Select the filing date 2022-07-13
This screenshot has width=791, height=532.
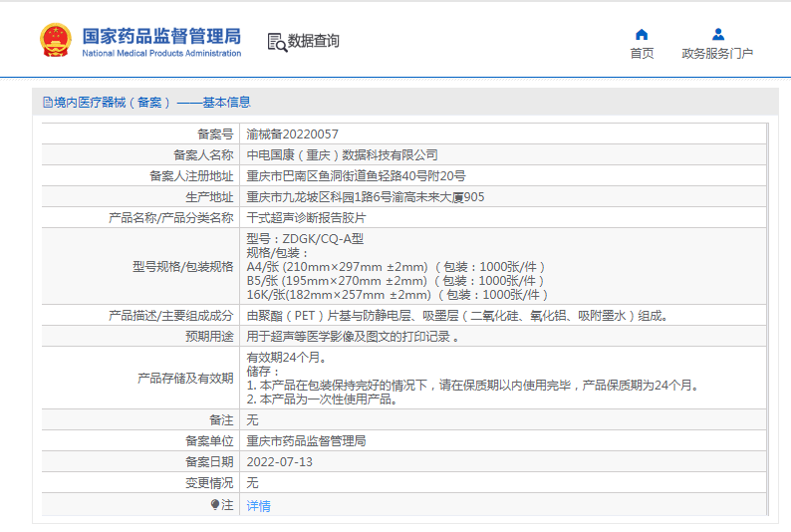point(280,462)
